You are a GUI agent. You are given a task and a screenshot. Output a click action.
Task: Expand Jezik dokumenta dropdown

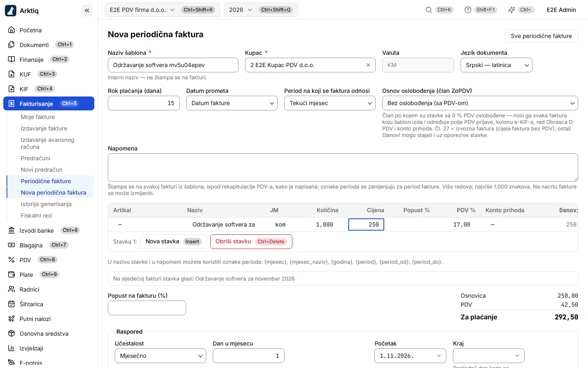click(496, 65)
